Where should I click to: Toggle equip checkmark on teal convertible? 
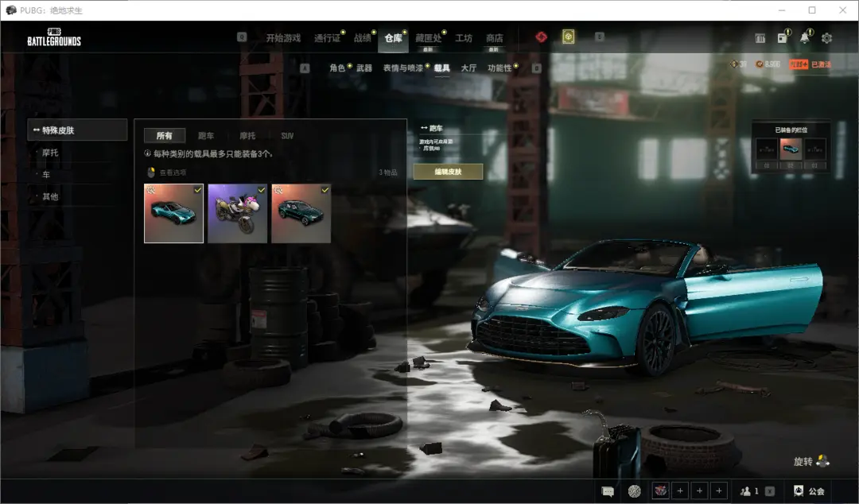point(198,189)
